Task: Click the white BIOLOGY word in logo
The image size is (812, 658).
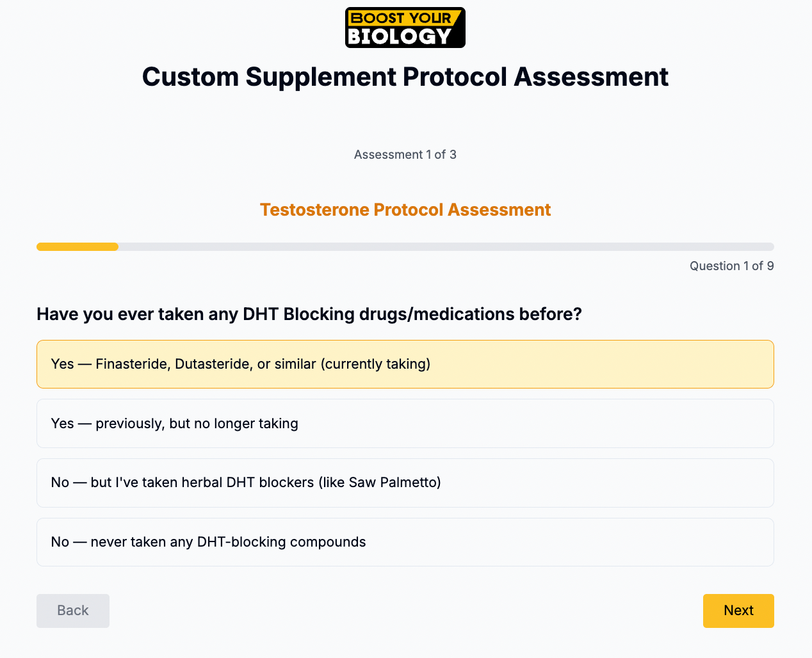Action: (x=400, y=36)
